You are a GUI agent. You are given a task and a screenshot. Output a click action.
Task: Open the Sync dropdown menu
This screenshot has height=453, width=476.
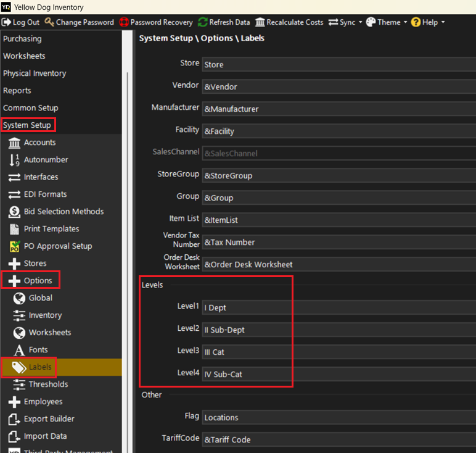click(x=345, y=22)
